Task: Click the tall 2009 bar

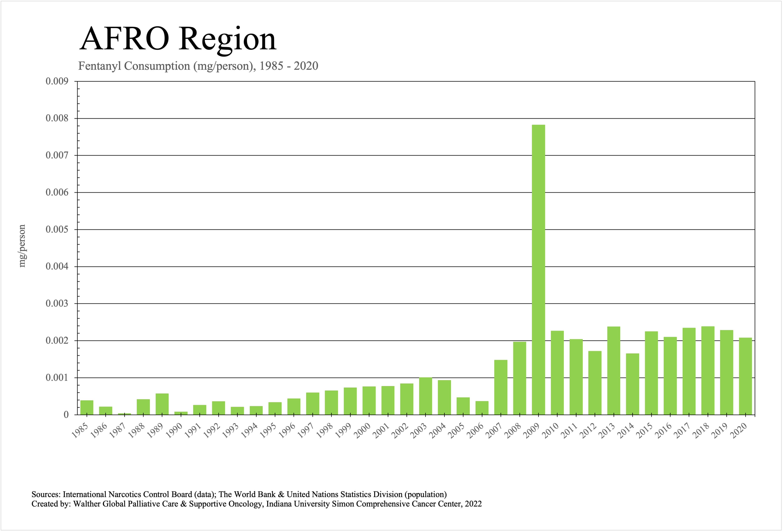Action: pos(538,269)
